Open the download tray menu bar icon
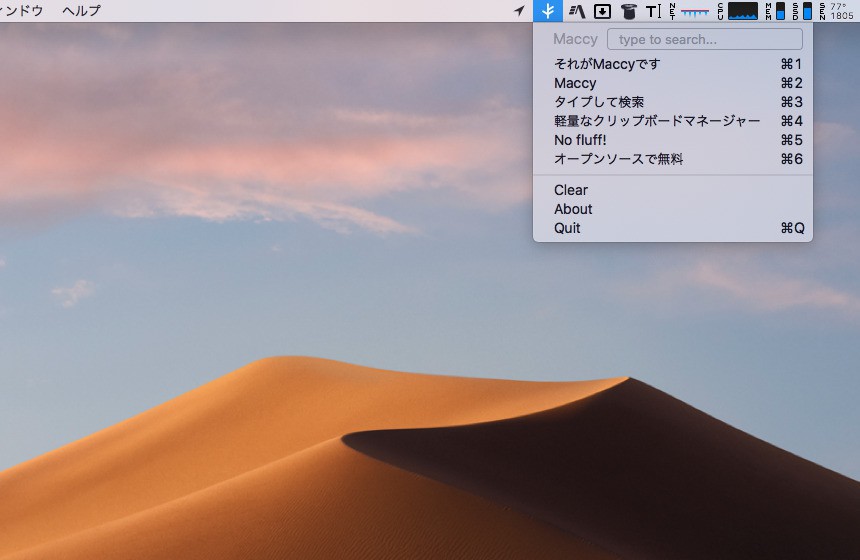The height and width of the screenshot is (560, 860). [602, 11]
